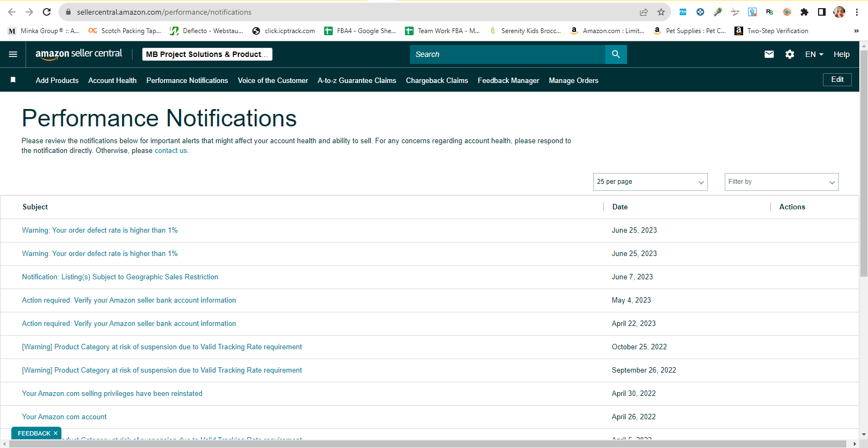868x448 pixels.
Task: Close the FEEDBACK tab with the X
Action: coord(55,433)
